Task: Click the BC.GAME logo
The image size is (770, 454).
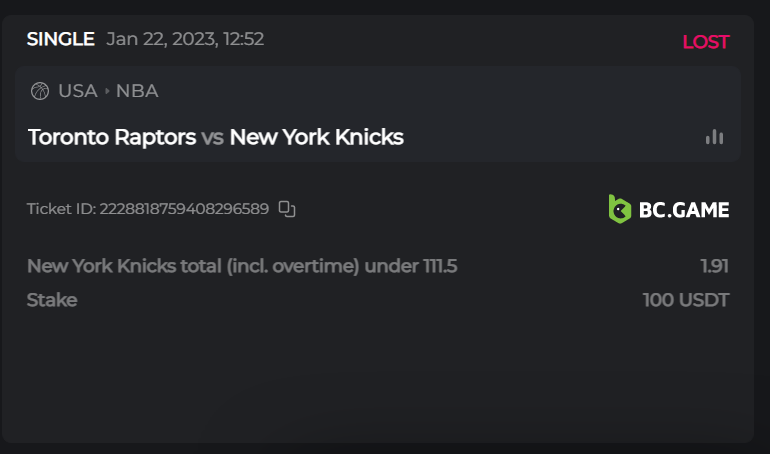Action: click(x=669, y=209)
